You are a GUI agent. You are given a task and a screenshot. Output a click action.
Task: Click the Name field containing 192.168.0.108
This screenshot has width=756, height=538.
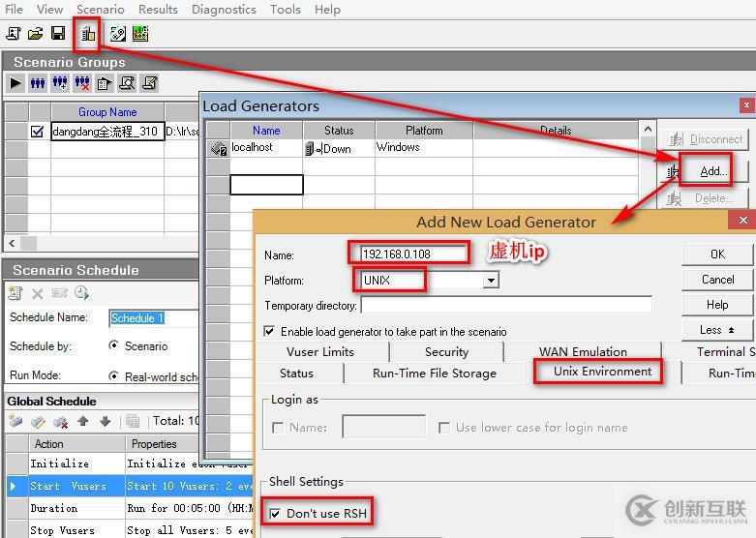click(413, 254)
